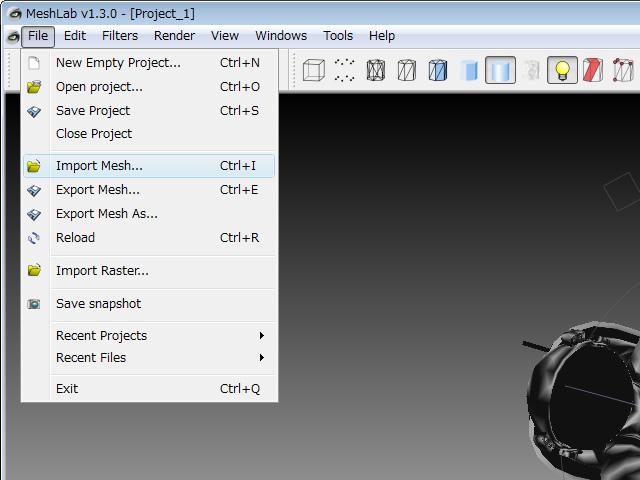This screenshot has height=480, width=640.
Task: Open the Render menu
Action: (174, 36)
